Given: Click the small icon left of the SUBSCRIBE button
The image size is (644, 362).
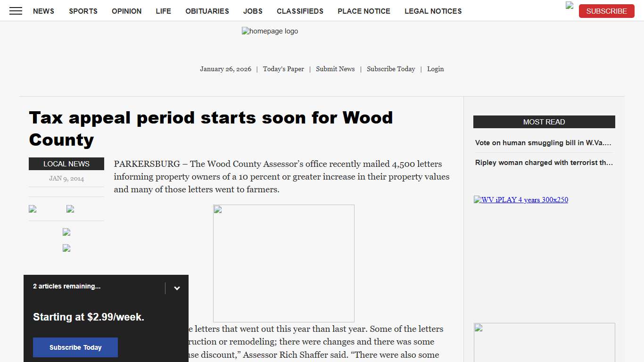Looking at the screenshot, I should tap(569, 6).
